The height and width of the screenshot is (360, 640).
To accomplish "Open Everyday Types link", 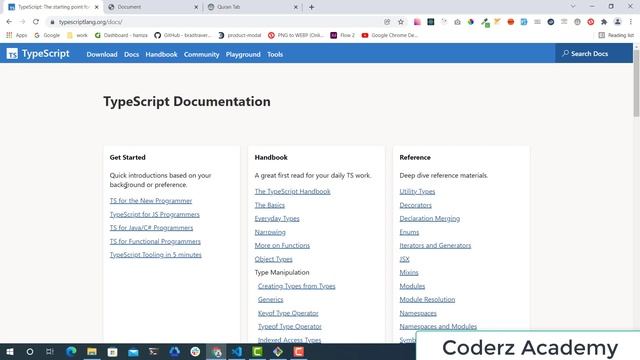I will tap(277, 218).
